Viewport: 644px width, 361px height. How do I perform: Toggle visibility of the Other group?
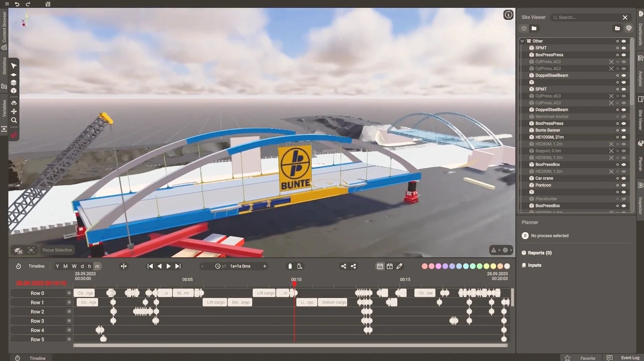click(x=624, y=41)
